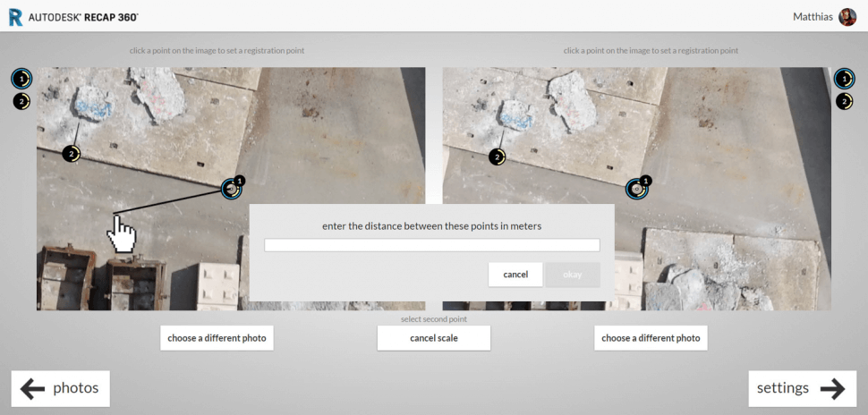Viewport: 868px width, 415px height.
Task: Select registration point 2 in right sidebar
Action: [x=844, y=101]
